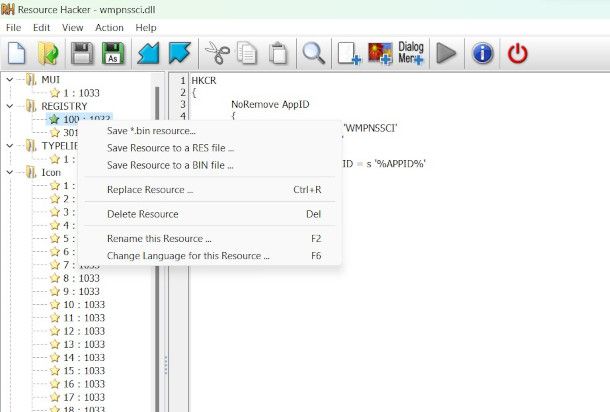Collapse the MUI tree node
Viewport: 610px width, 412px height.
pyautogui.click(x=10, y=80)
